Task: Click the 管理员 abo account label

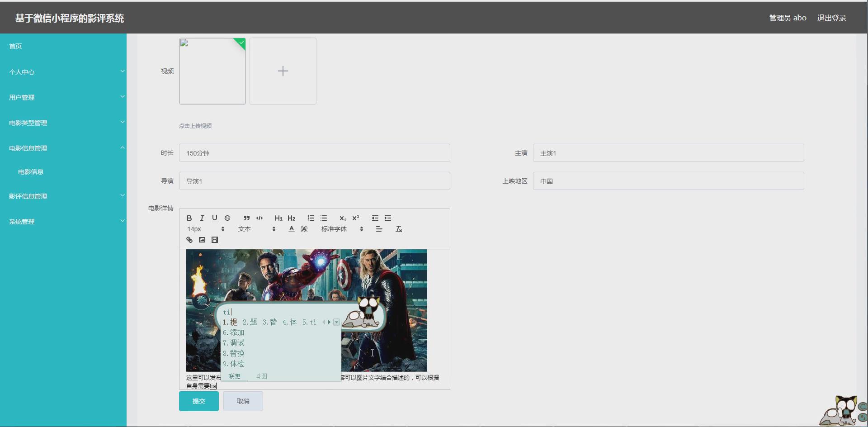Action: [x=788, y=18]
